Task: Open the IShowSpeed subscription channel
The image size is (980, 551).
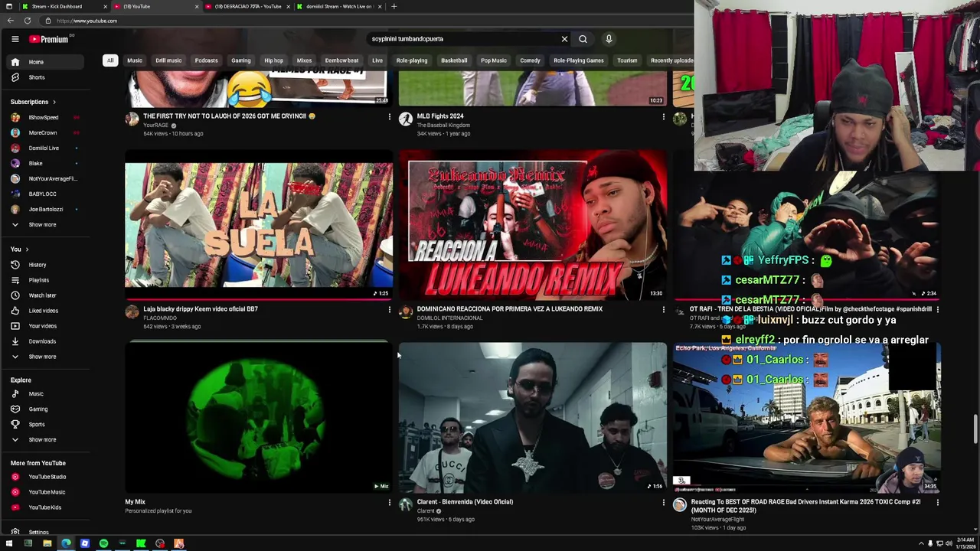Action: [x=46, y=118]
